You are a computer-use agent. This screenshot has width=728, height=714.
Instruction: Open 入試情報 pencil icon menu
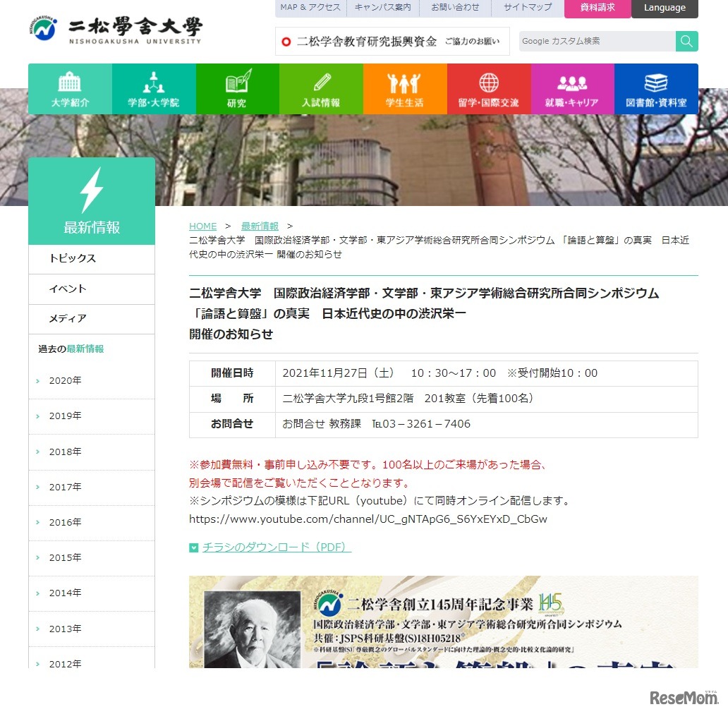coord(321,89)
